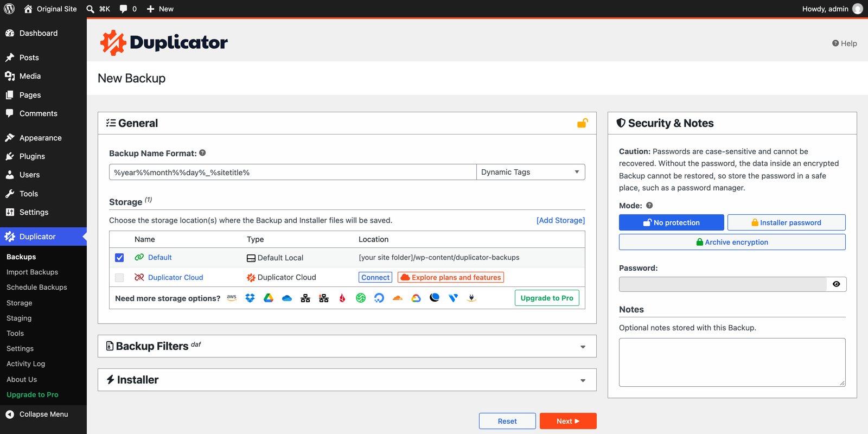The height and width of the screenshot is (434, 868).
Task: Tick the Duplicator Cloud storage checkbox
Action: 119,278
